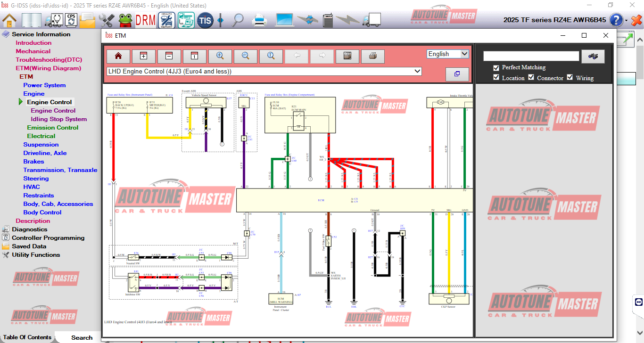Switch to the Search tab
The width and height of the screenshot is (644, 343).
click(x=82, y=337)
